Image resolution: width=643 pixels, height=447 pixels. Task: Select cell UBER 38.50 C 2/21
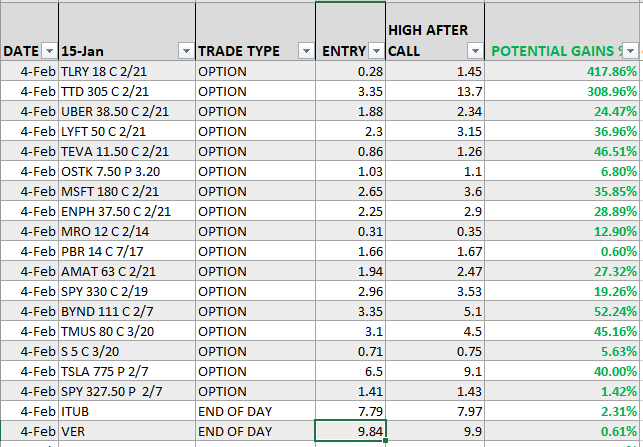coord(127,111)
